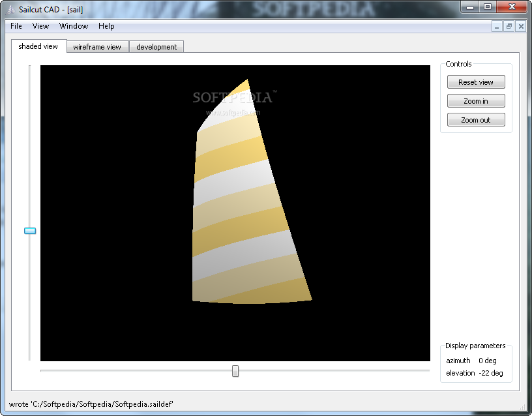
Task: Close the Sailcut CAD application window
Action: pos(512,7)
